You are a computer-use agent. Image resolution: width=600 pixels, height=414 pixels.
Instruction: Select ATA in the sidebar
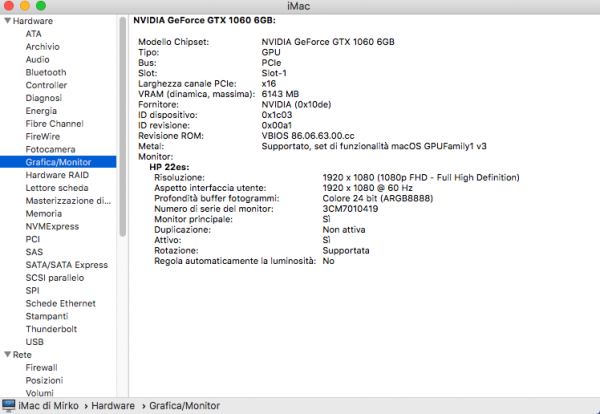33,34
